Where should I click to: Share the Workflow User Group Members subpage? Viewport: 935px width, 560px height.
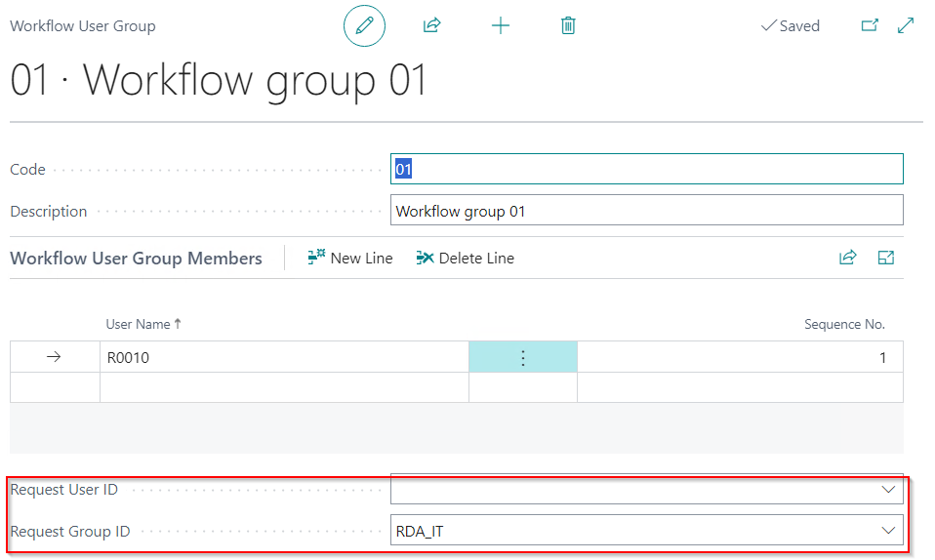(x=847, y=258)
